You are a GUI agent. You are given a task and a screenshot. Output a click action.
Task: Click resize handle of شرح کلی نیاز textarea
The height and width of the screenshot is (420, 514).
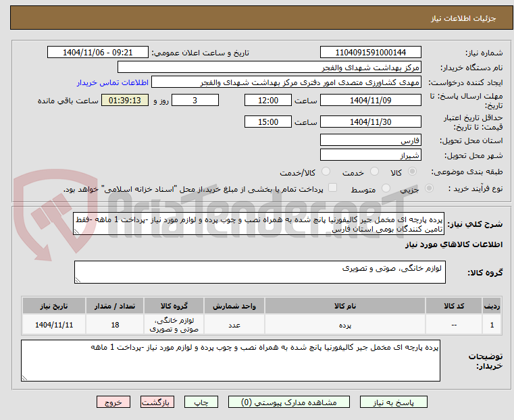(76, 232)
